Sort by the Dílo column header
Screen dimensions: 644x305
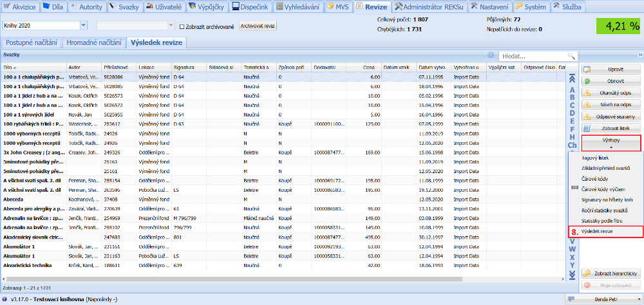(32, 67)
